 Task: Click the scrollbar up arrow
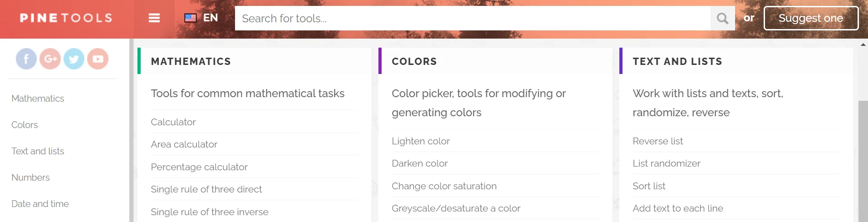pos(863,44)
